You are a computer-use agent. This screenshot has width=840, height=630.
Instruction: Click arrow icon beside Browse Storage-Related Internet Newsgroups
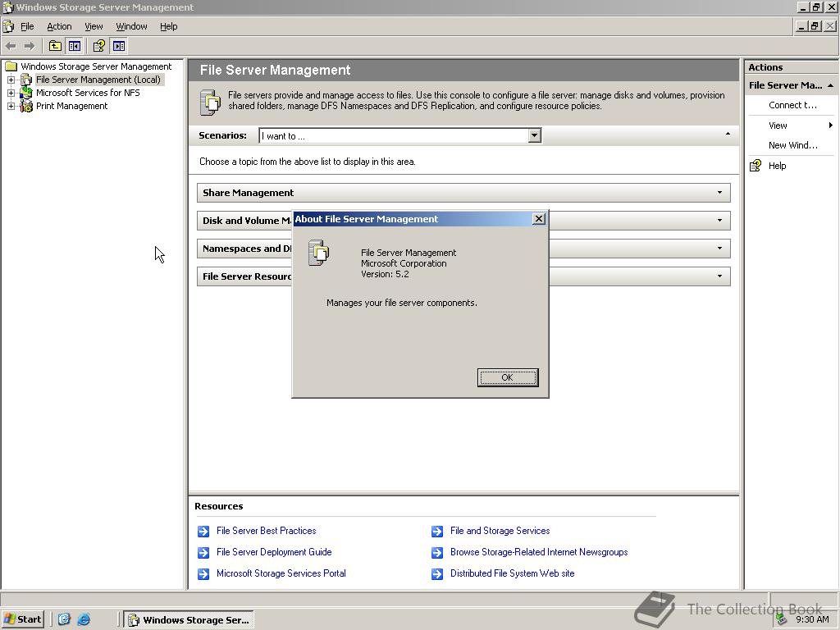click(x=437, y=552)
